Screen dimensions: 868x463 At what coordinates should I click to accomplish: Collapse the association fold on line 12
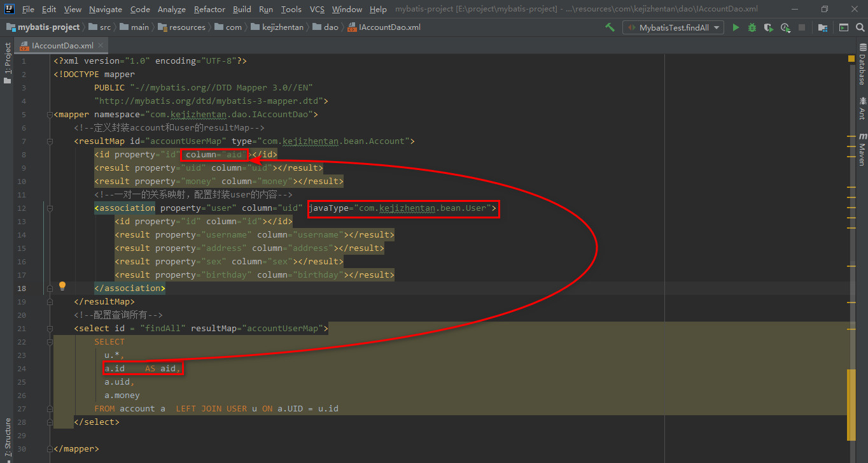(x=50, y=208)
